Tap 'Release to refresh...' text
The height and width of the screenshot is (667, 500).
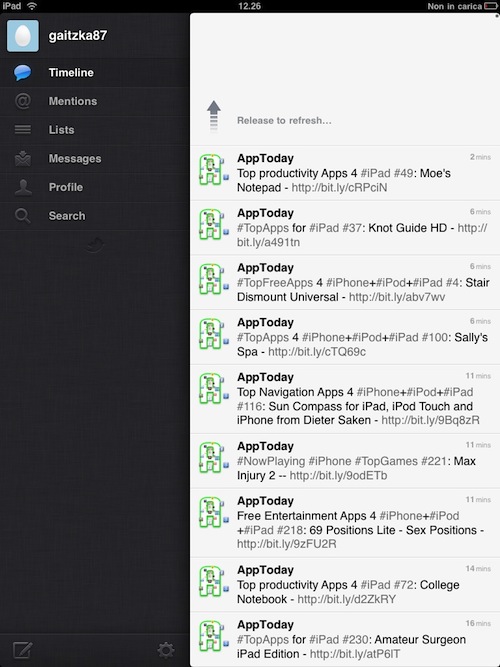(284, 121)
